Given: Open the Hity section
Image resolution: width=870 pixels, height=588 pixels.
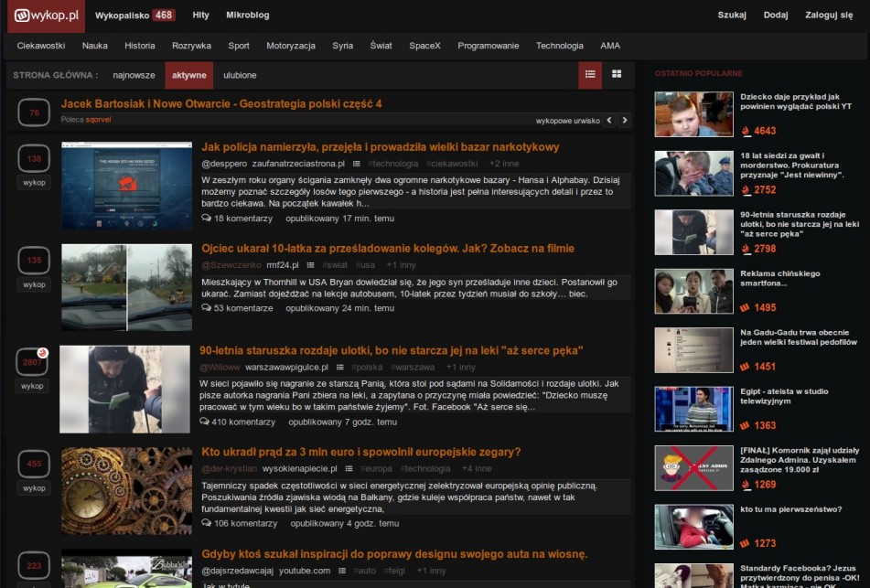Looking at the screenshot, I should (x=200, y=15).
